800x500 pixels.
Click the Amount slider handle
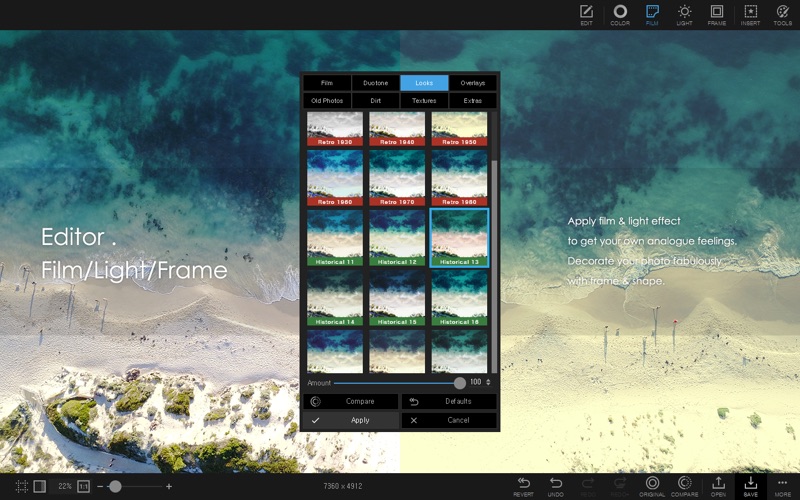[459, 383]
